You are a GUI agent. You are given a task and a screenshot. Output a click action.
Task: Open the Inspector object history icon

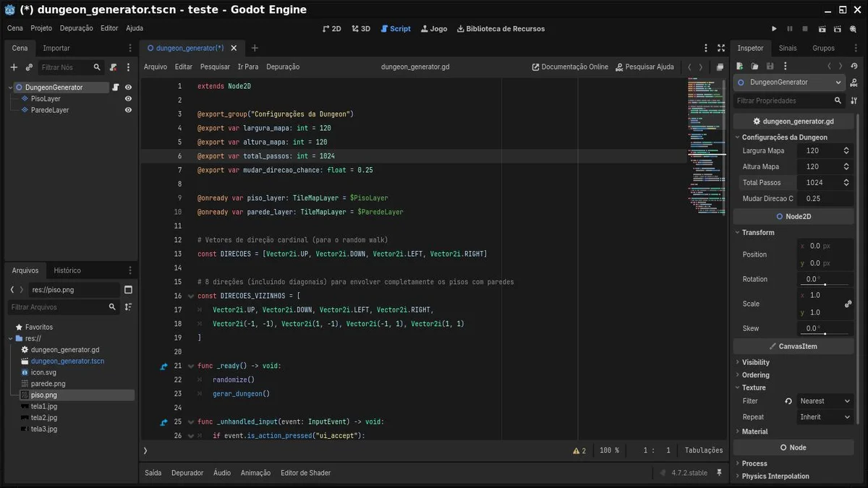854,66
